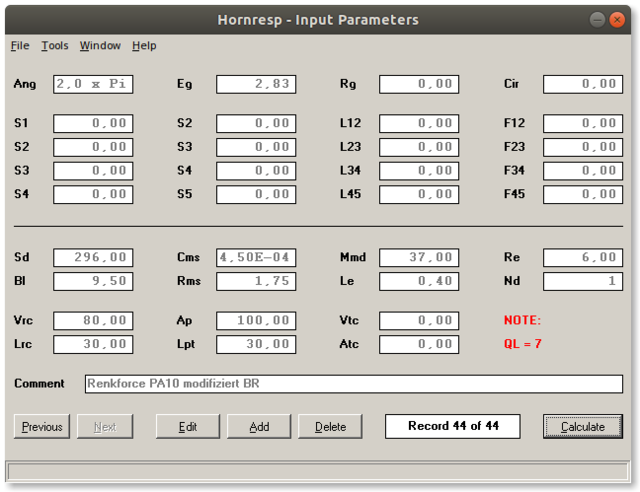Click the L12 input field

(419, 123)
